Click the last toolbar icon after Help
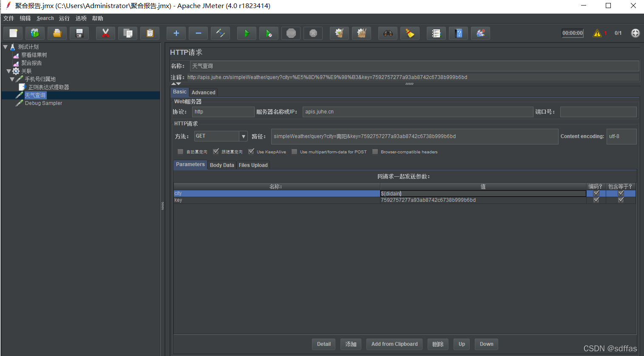The image size is (644, 356). (x=481, y=33)
